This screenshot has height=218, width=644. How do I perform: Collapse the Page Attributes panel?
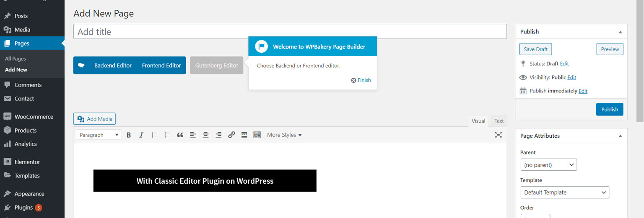pos(620,136)
